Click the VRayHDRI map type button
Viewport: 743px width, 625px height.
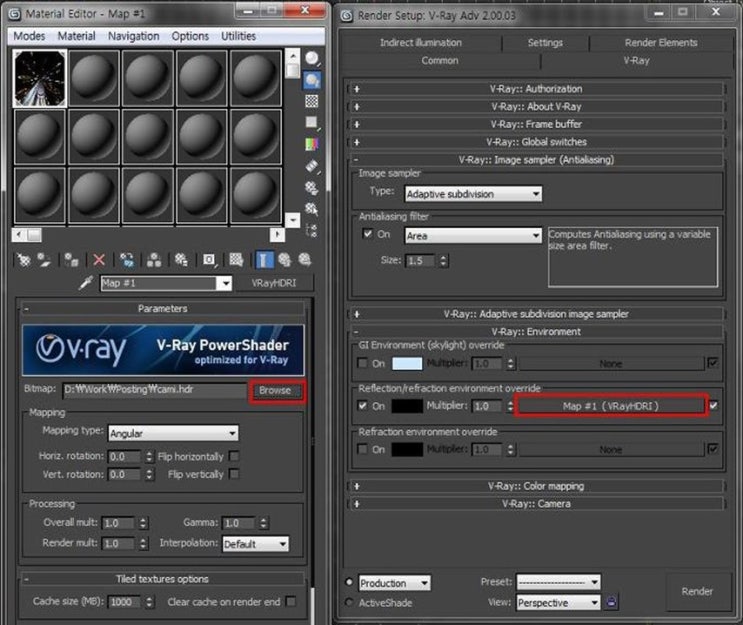[x=274, y=283]
